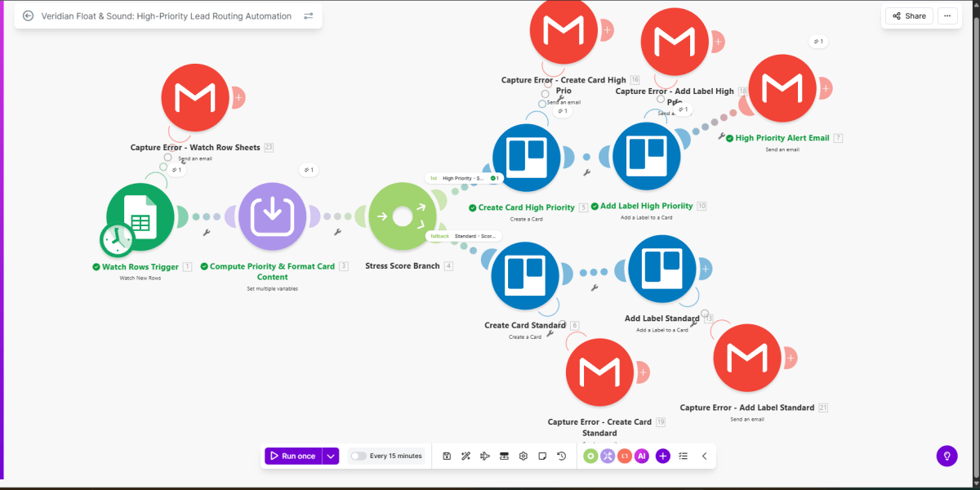980x490 pixels.
Task: Open the purple AI tools icon
Action: coord(642,456)
